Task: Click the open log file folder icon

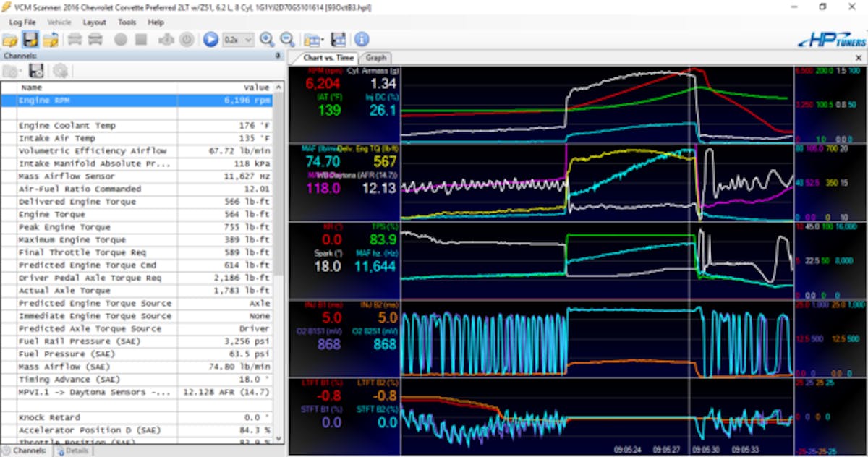Action: (x=10, y=40)
